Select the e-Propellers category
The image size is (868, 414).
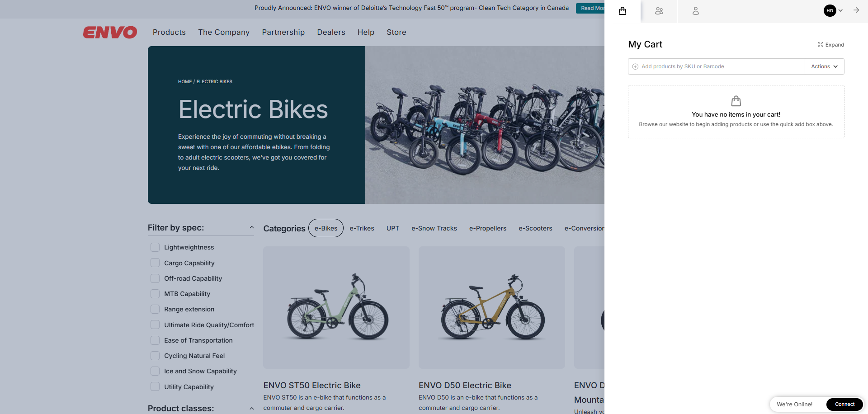(x=488, y=228)
